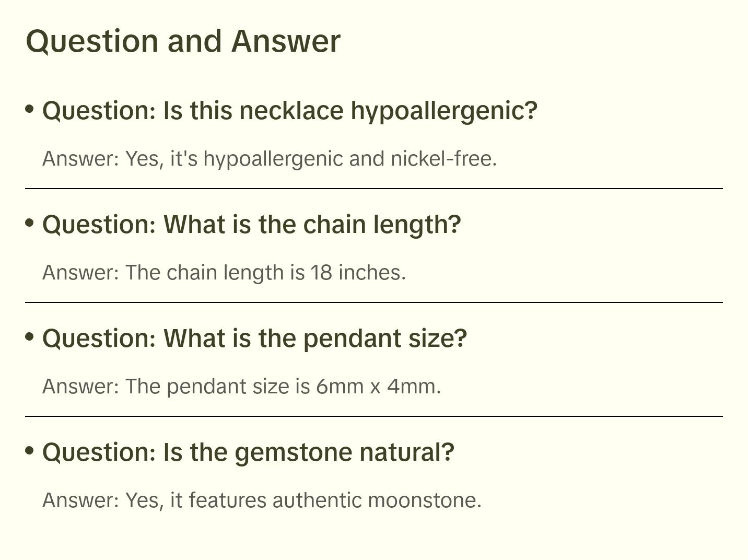Click the divider below the pendant size answer
The width and height of the screenshot is (748, 560).
373,416
